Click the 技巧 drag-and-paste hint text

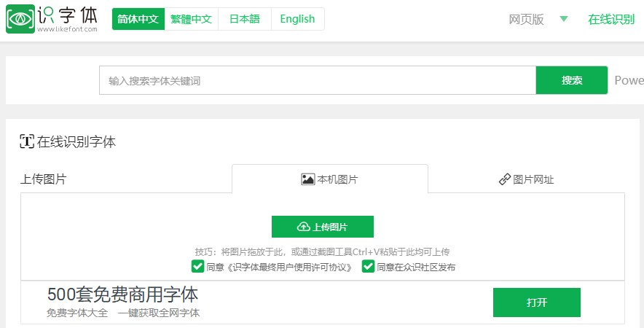click(x=322, y=252)
